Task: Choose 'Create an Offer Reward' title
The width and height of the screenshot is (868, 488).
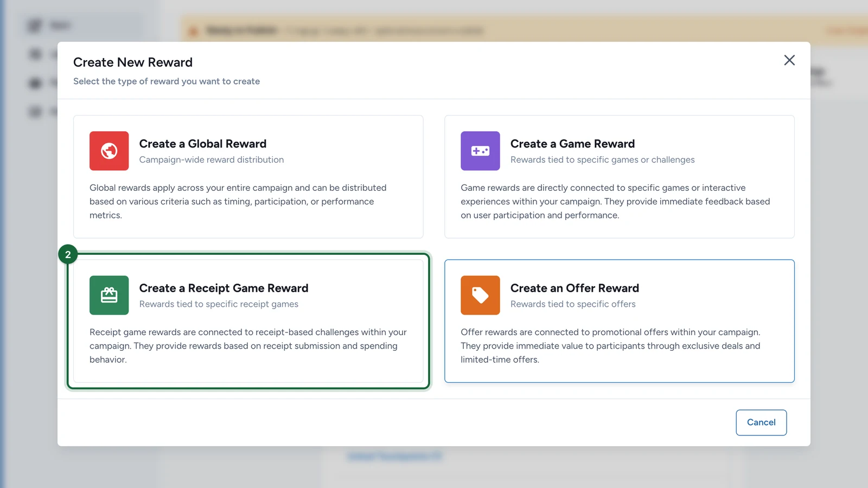Action: 575,288
